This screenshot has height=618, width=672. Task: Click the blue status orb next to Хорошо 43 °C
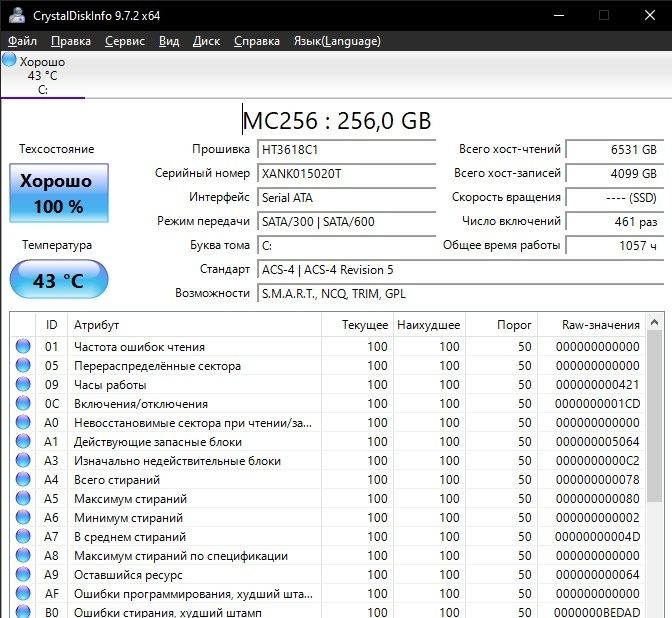[9, 60]
